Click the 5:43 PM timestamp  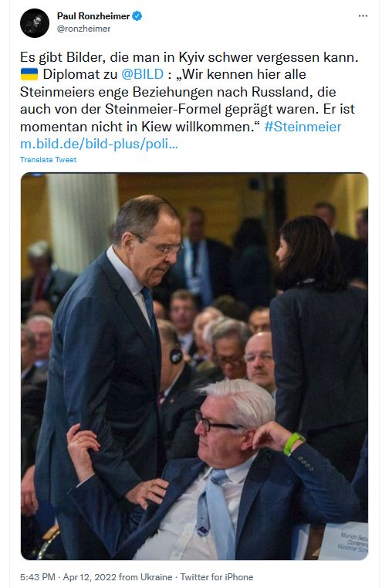pos(38,576)
